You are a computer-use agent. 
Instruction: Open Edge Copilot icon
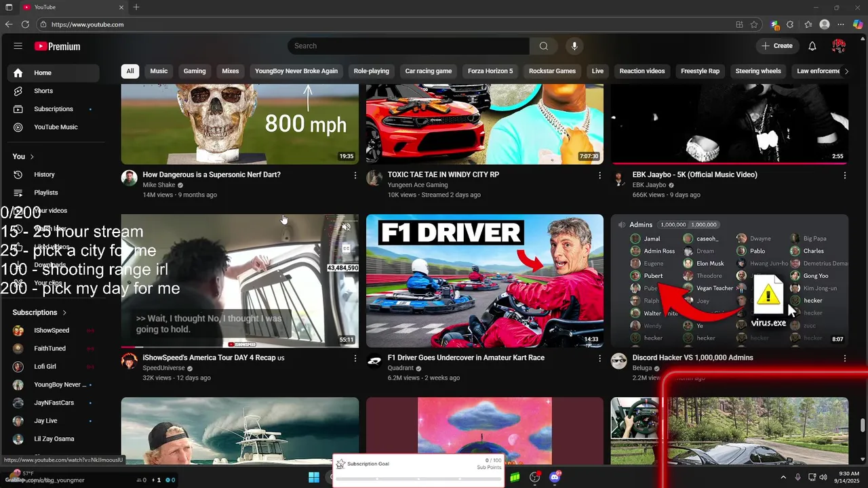coord(858,24)
